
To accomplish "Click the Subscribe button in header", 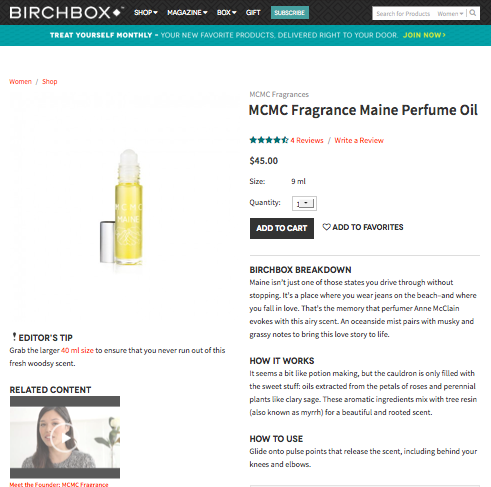I will click(x=290, y=13).
